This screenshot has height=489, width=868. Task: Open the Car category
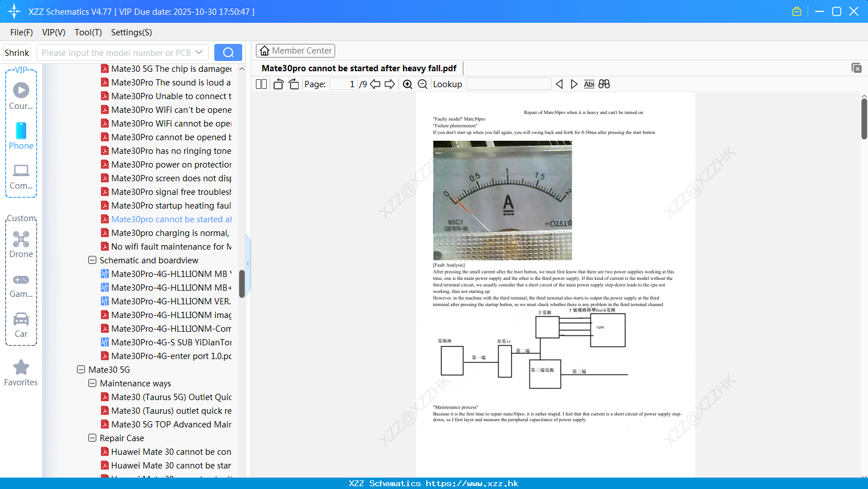point(21,325)
